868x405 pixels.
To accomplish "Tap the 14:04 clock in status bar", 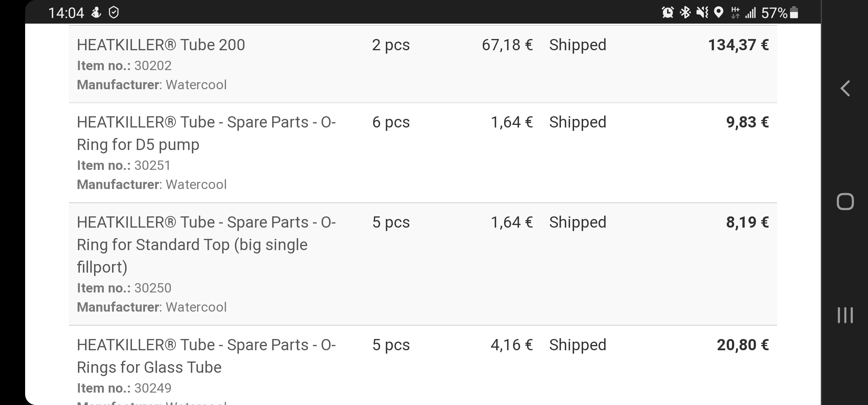I will pyautogui.click(x=66, y=13).
